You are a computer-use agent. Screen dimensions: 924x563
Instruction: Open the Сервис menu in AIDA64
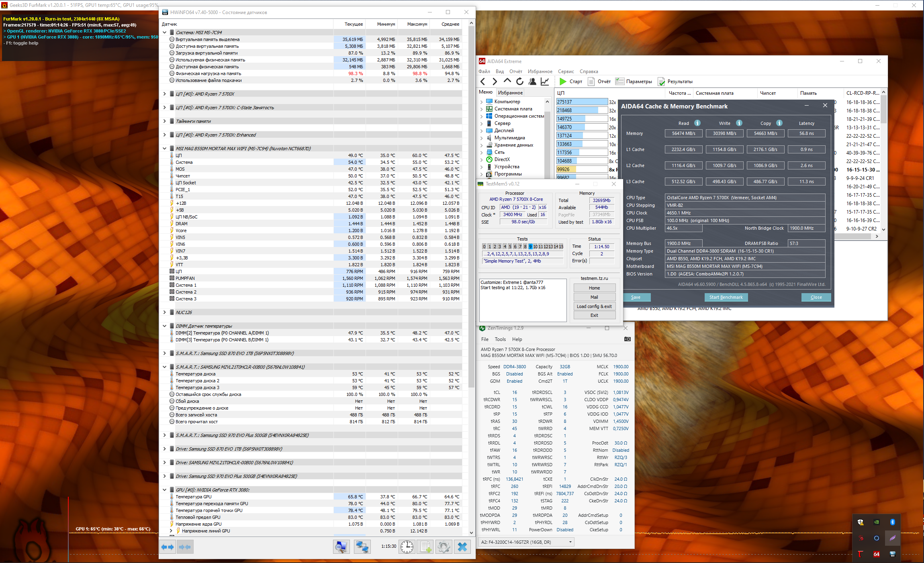pyautogui.click(x=566, y=71)
